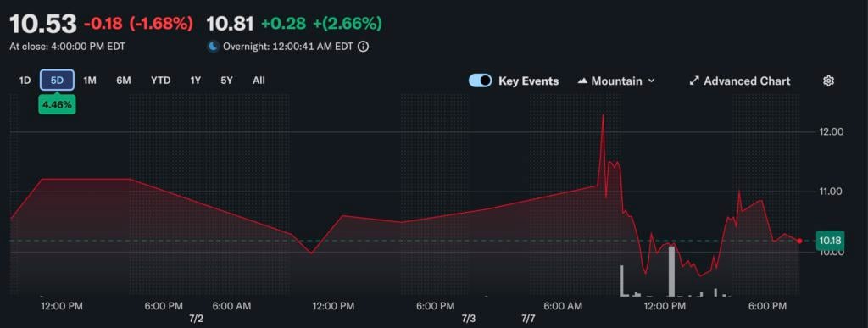Click the overnight price 10.81
The height and width of the screenshot is (328, 868).
(x=230, y=24)
